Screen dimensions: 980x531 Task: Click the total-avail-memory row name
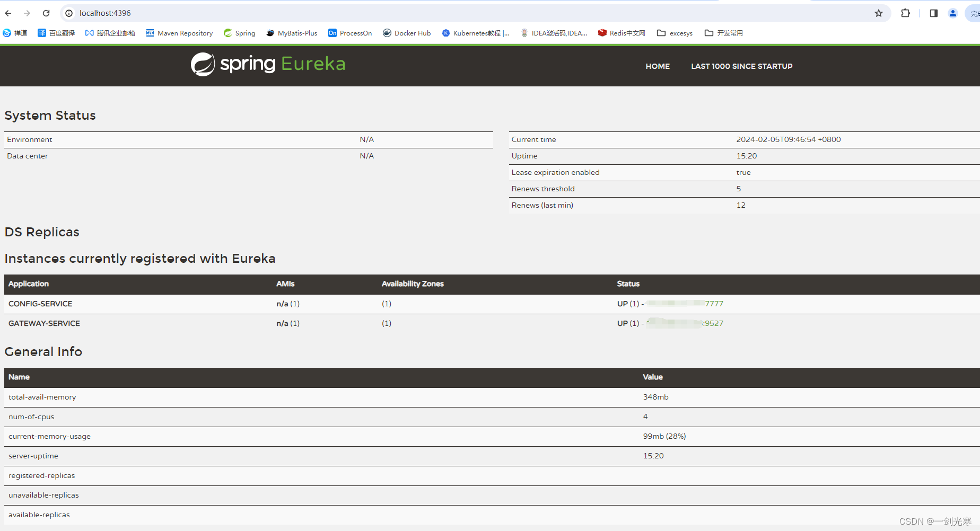click(x=42, y=397)
